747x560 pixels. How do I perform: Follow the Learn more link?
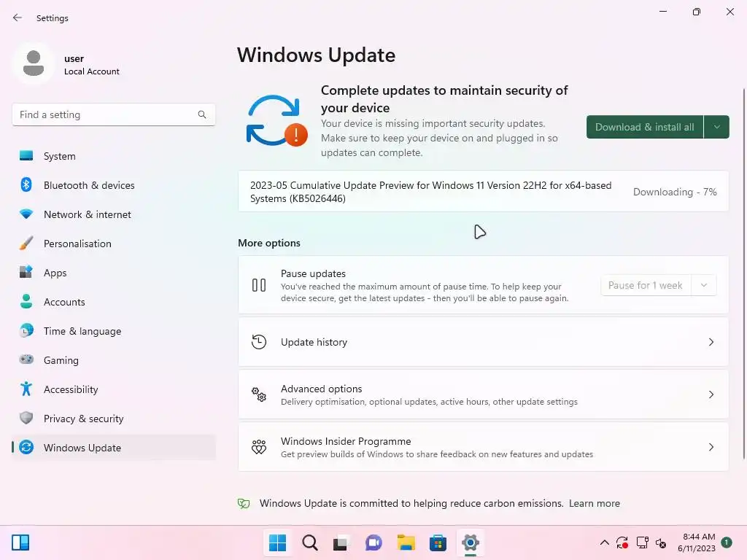pos(594,503)
